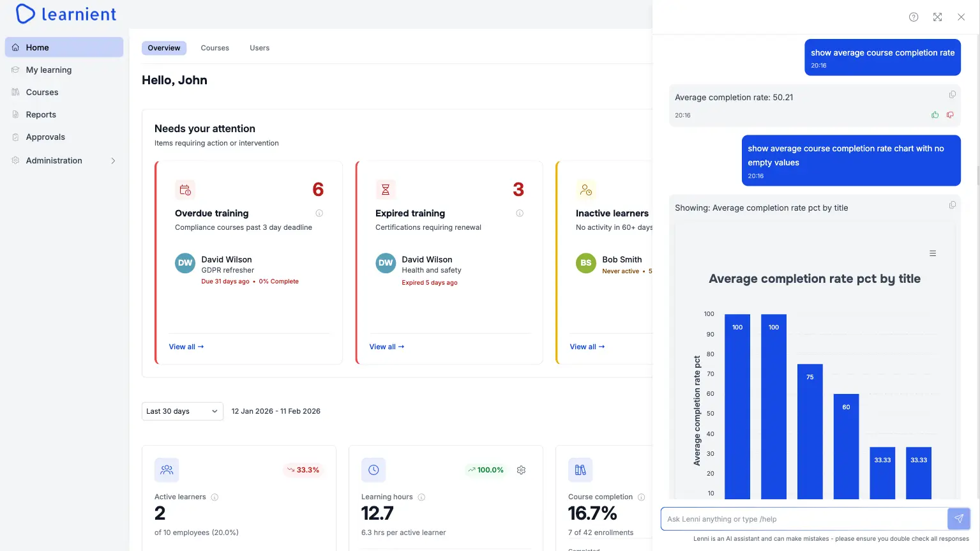The width and height of the screenshot is (980, 551).
Task: Click the learnient logo
Action: coord(65,13)
